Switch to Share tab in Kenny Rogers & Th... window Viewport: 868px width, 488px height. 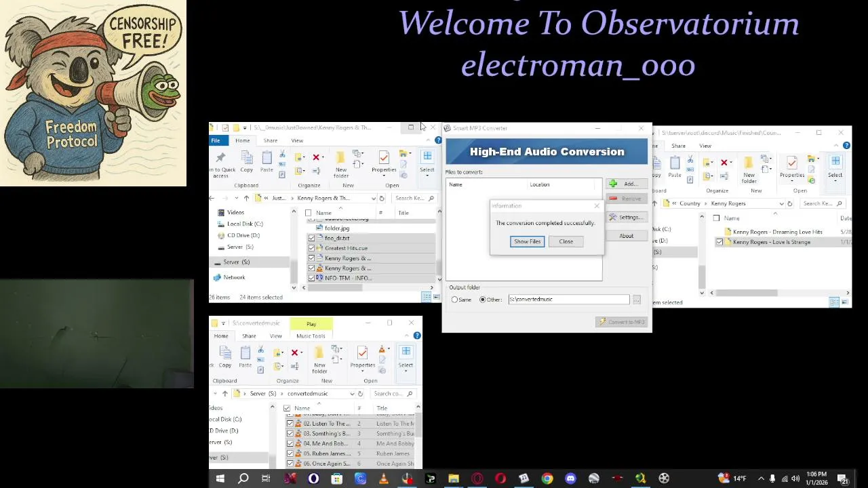[x=270, y=140]
